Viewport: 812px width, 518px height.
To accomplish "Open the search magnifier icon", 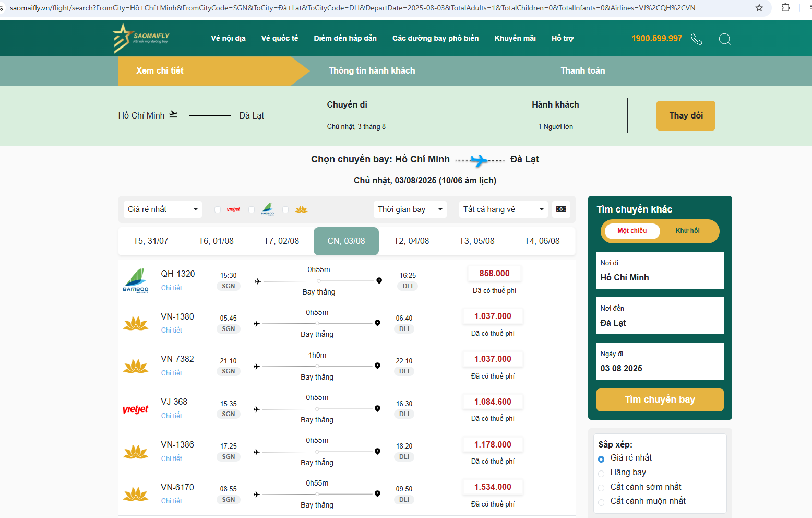I will (724, 39).
